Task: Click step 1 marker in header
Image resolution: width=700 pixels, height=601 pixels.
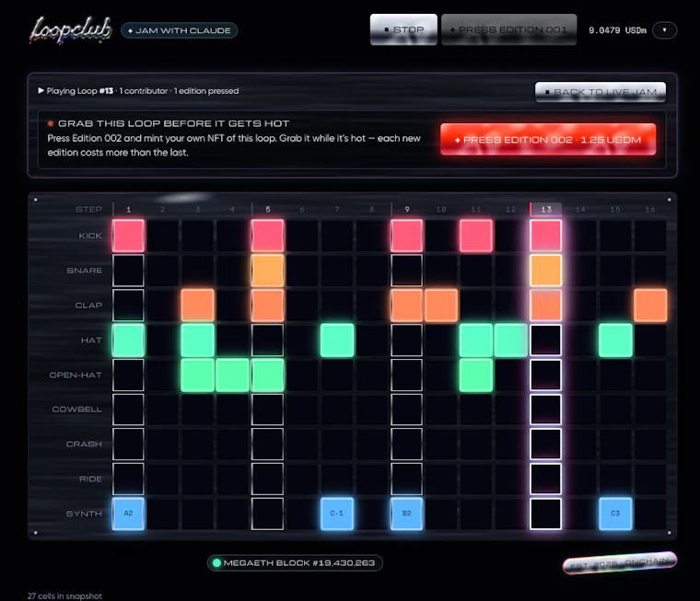Action: tap(129, 209)
